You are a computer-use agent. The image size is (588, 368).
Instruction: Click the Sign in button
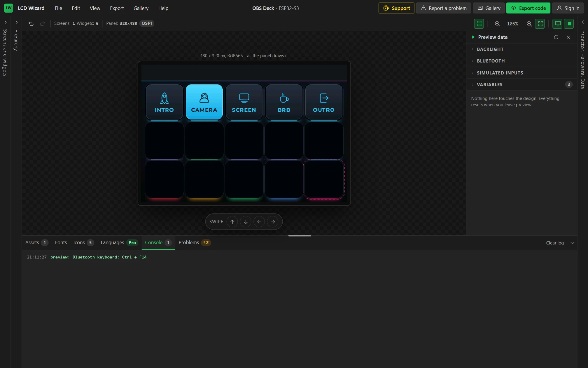[568, 8]
